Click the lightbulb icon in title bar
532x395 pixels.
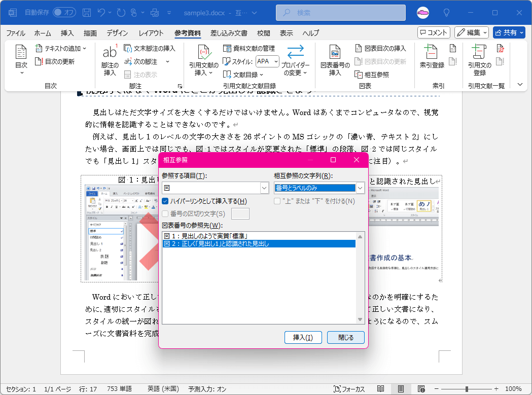446,13
